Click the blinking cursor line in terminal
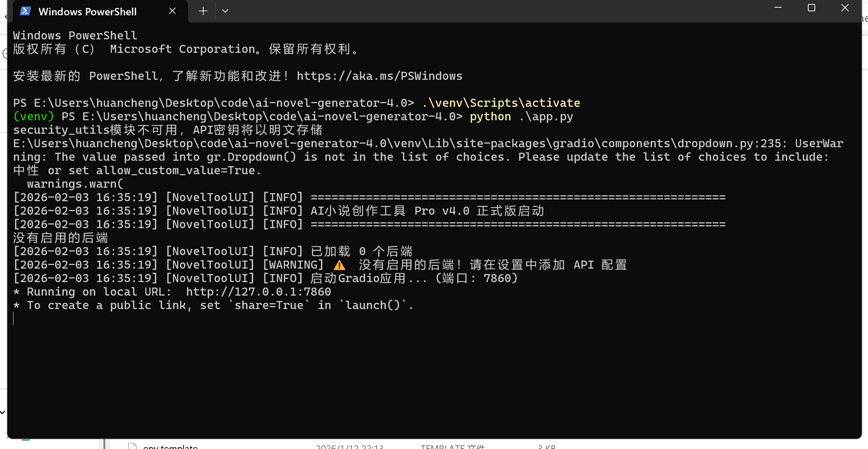 coord(13,319)
